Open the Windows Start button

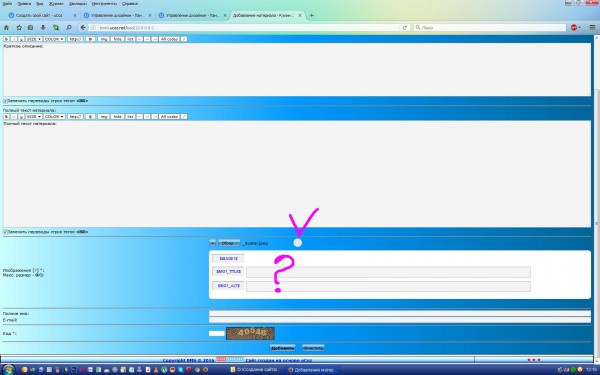pos(8,370)
